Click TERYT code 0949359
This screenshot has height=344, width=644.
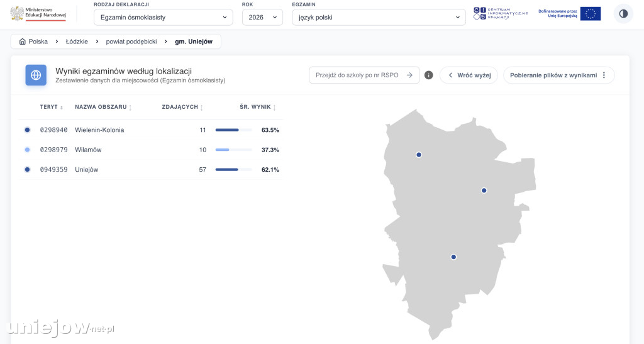54,170
